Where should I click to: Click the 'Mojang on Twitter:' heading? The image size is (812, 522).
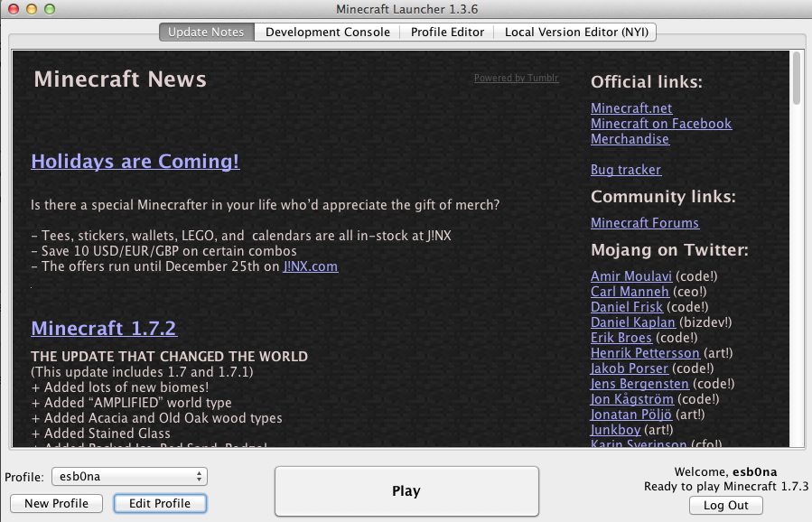tap(669, 250)
